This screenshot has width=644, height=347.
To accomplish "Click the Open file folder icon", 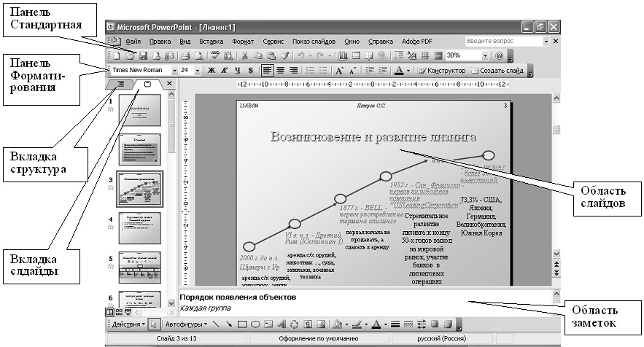I will pyautogui.click(x=131, y=55).
